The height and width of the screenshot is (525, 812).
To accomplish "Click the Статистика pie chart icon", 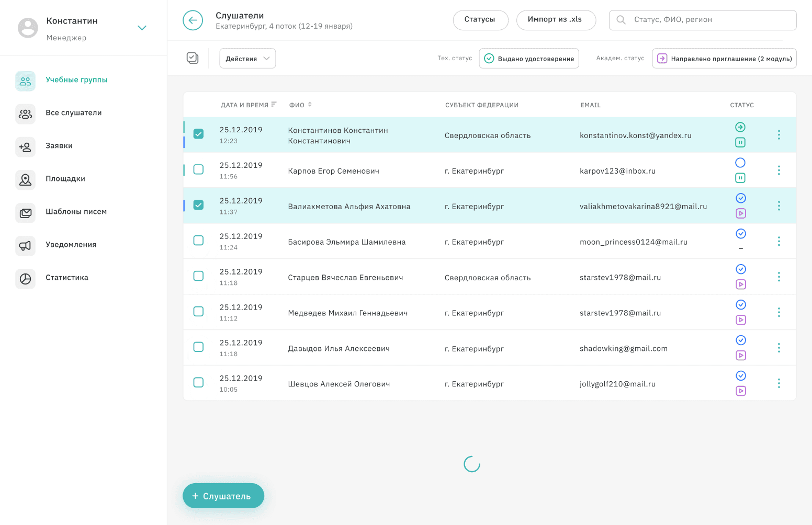I will [x=25, y=279].
